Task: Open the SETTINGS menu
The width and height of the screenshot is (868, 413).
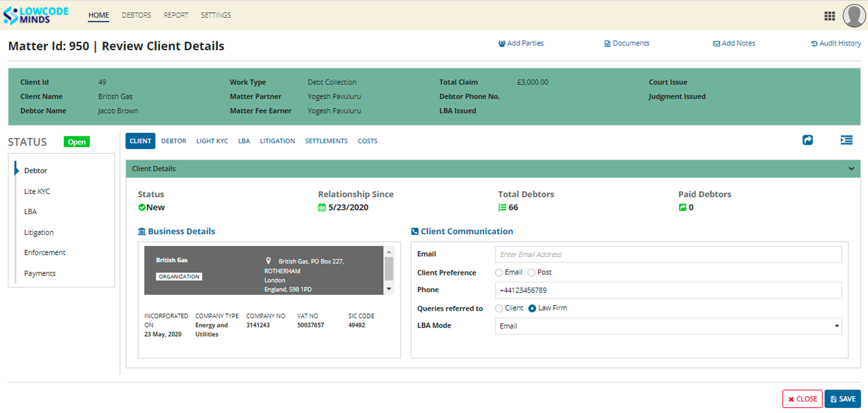Action: pos(216,15)
